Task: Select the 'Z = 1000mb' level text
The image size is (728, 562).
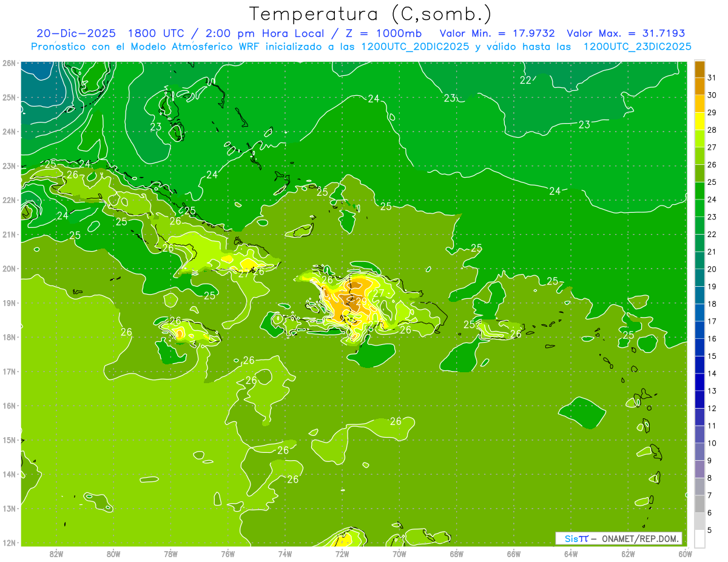Action: (x=385, y=33)
